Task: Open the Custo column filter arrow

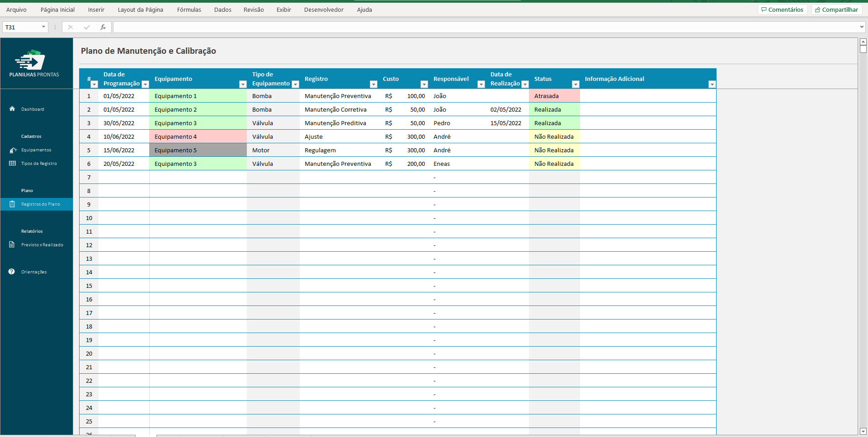Action: [x=424, y=85]
